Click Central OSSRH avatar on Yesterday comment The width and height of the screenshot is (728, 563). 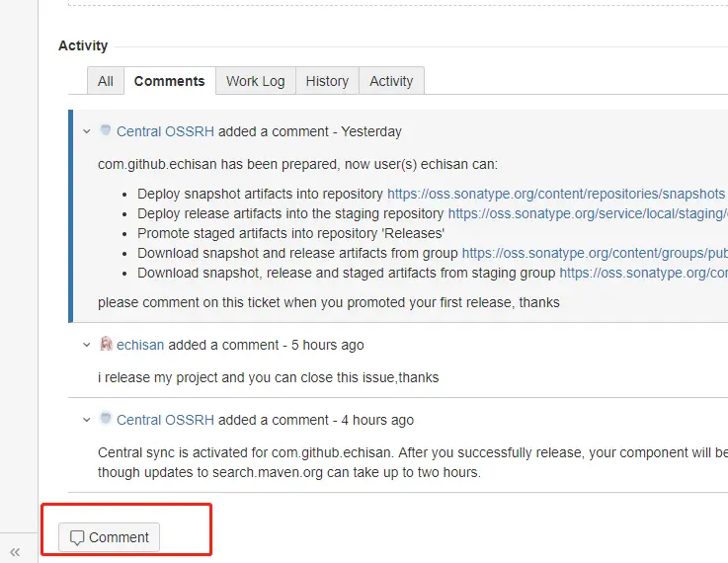106,130
